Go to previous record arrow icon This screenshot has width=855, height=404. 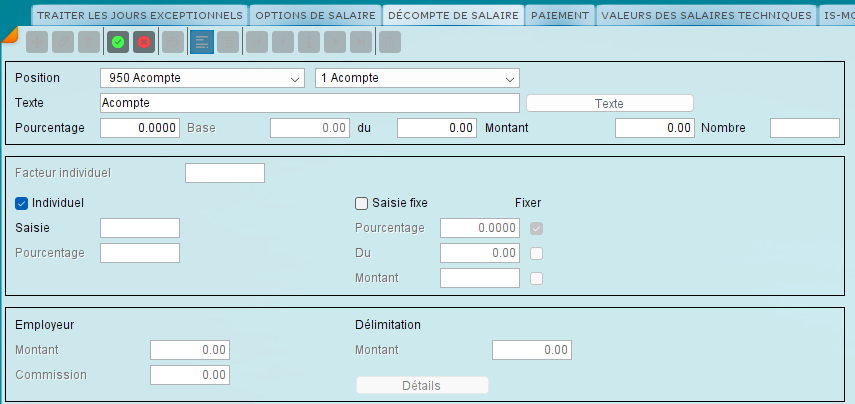tap(283, 42)
